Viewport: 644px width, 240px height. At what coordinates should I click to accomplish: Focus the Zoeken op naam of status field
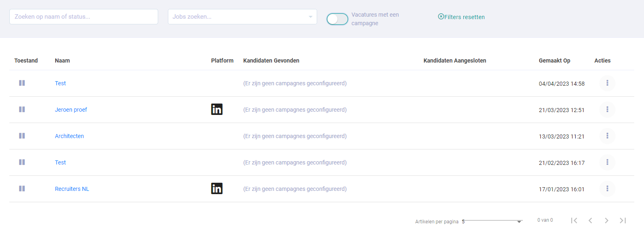pyautogui.click(x=84, y=17)
